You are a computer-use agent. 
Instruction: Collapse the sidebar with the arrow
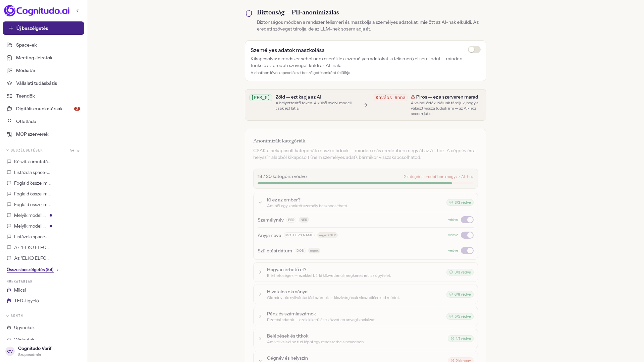pos(77,11)
